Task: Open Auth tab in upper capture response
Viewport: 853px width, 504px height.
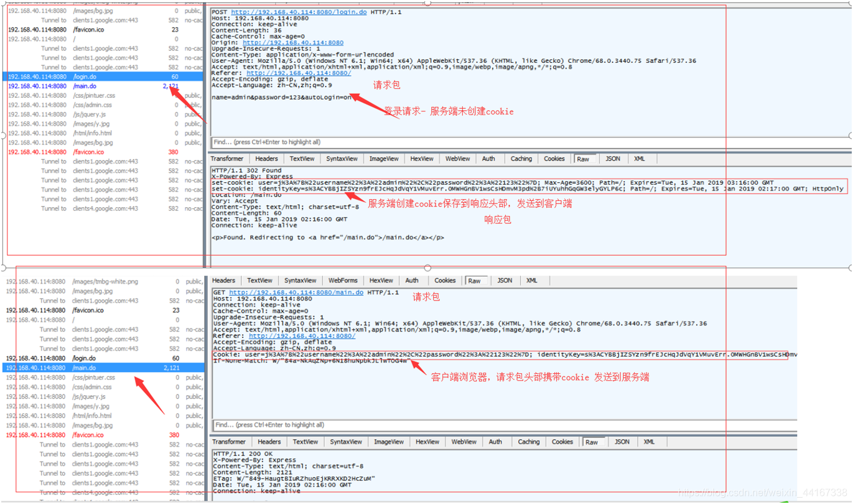Action: pos(488,159)
